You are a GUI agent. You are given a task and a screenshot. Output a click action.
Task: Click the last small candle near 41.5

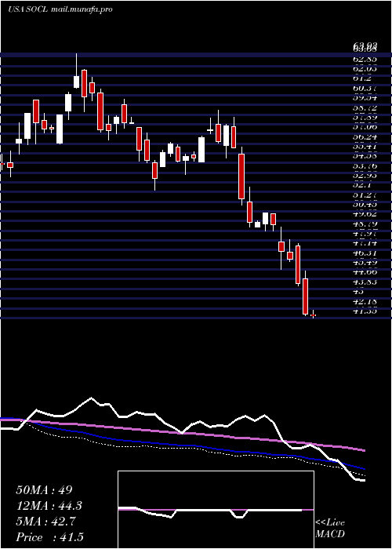pos(314,314)
